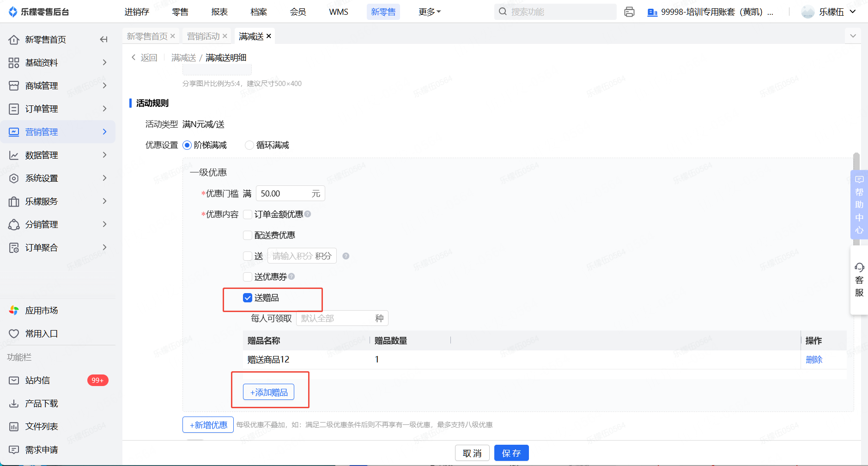This screenshot has width=868, height=466.
Task: Check the 配送费优惠 checkbox
Action: click(248, 235)
